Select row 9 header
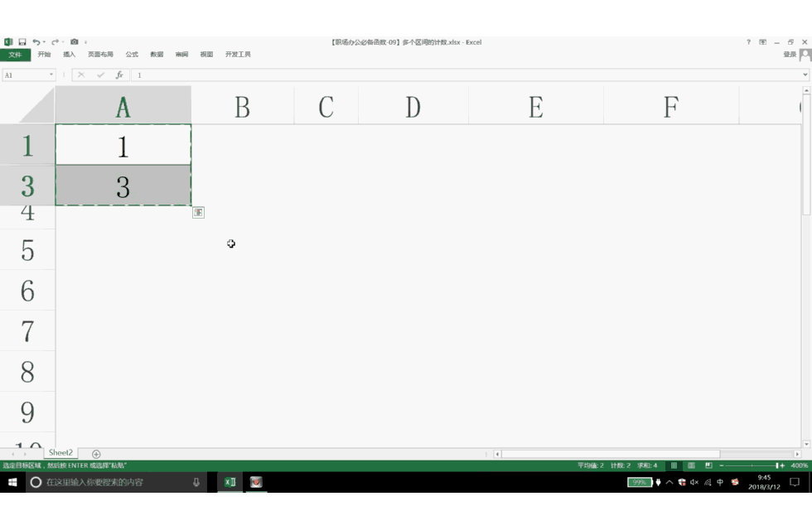 click(x=27, y=412)
